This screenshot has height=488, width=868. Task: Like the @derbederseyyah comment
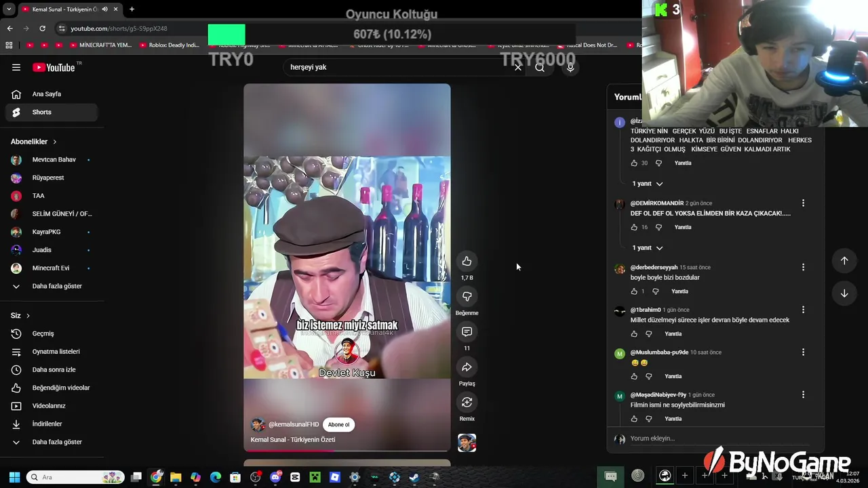[634, 291]
